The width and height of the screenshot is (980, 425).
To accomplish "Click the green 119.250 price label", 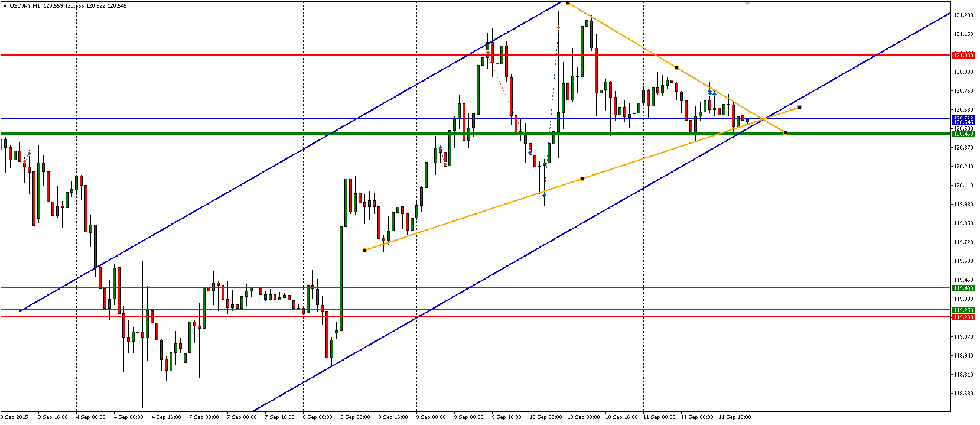I will tap(963, 310).
